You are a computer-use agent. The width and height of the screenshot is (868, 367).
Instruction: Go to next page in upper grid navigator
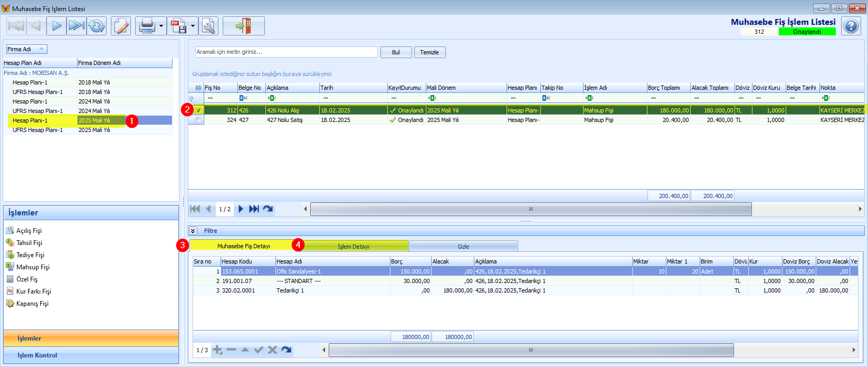click(241, 209)
